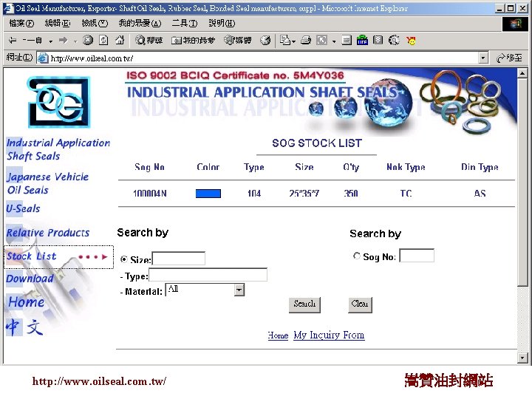Click the yellow smiley messenger icon

click(411, 41)
